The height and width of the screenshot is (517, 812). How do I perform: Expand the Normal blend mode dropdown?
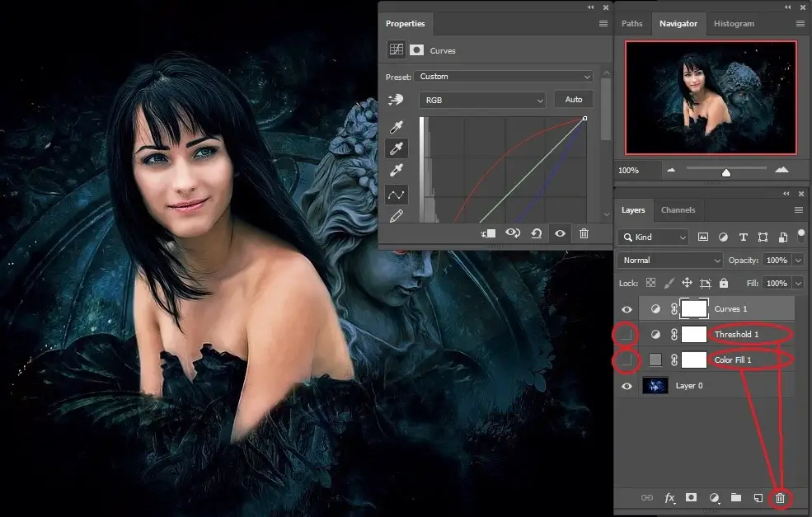pos(671,260)
